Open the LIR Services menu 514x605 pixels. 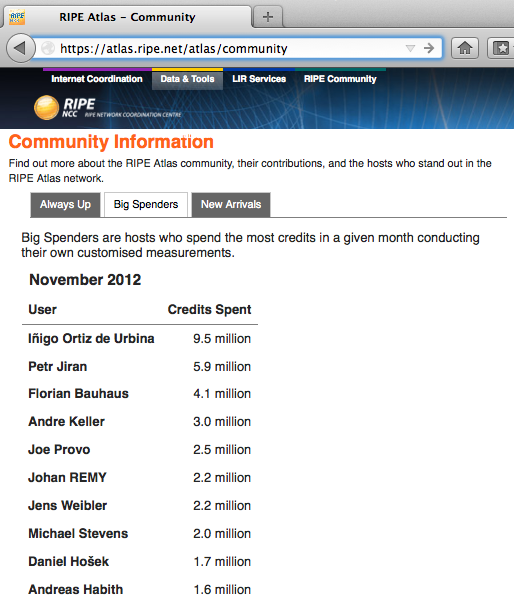pos(259,79)
